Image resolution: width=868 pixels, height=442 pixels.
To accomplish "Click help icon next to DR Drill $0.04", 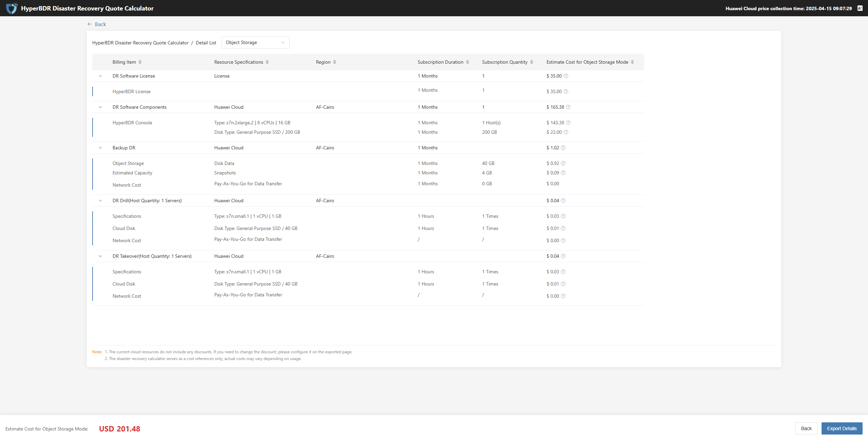I will pos(563,201).
